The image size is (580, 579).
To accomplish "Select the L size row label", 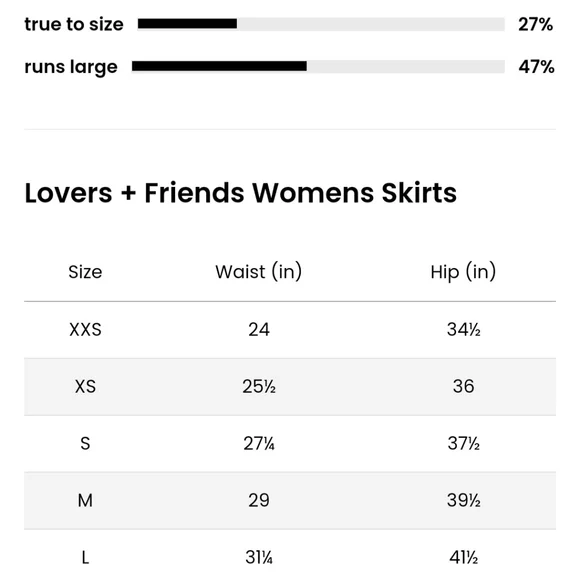I will click(85, 558).
